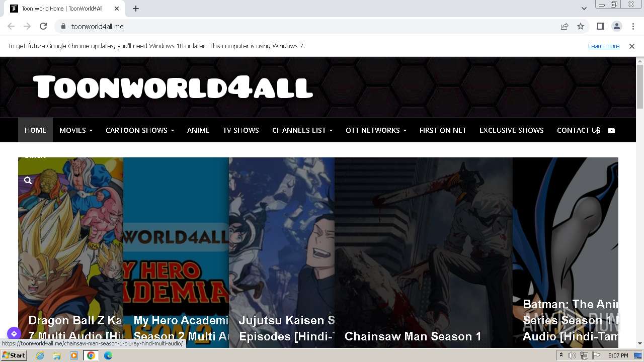The height and width of the screenshot is (362, 644).
Task: Click the purple floating widget button
Action: (14, 333)
